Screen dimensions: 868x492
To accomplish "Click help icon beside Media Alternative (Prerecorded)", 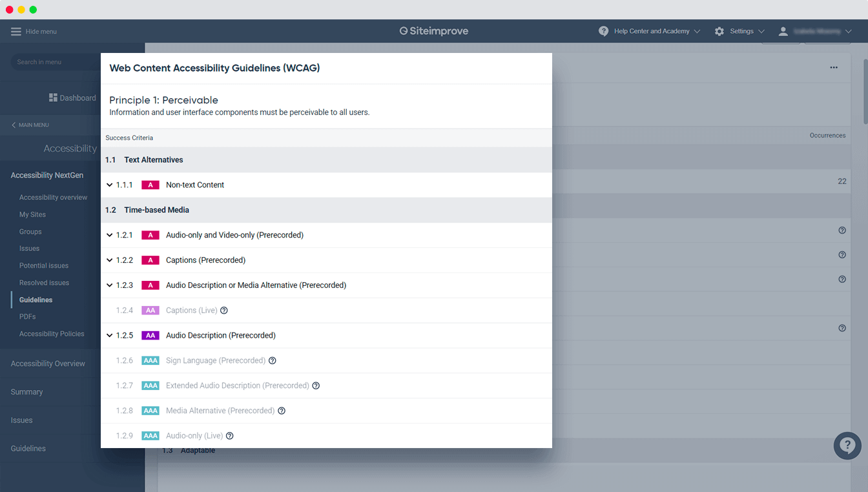I will pos(282,411).
